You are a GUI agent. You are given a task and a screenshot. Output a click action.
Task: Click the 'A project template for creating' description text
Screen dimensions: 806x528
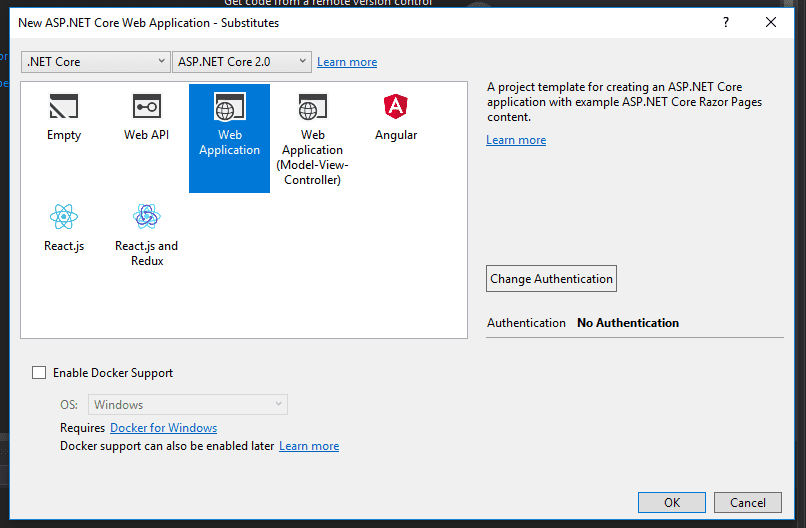point(624,102)
